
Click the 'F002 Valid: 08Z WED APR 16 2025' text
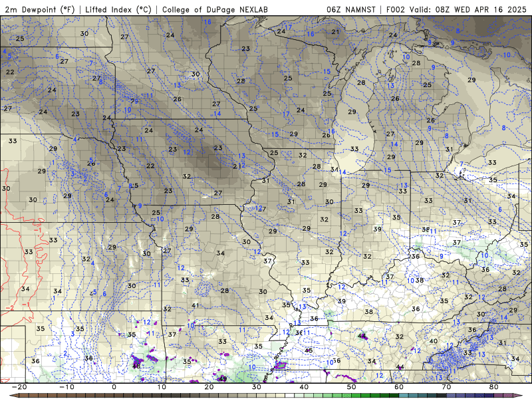click(456, 9)
